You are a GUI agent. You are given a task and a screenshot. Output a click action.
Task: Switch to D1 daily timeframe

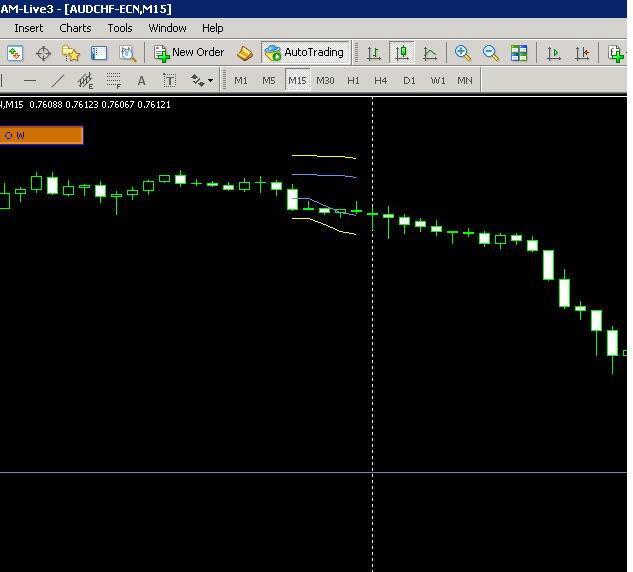coord(409,81)
